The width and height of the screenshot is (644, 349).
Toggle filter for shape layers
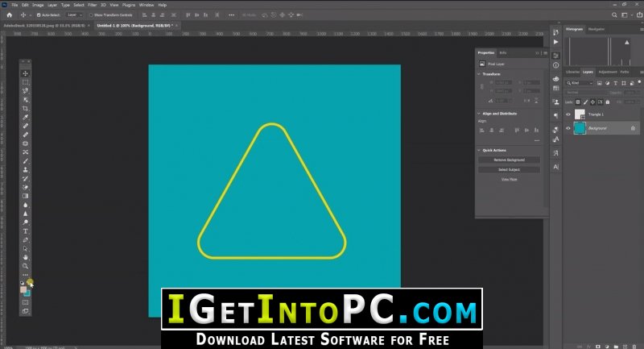pyautogui.click(x=623, y=83)
